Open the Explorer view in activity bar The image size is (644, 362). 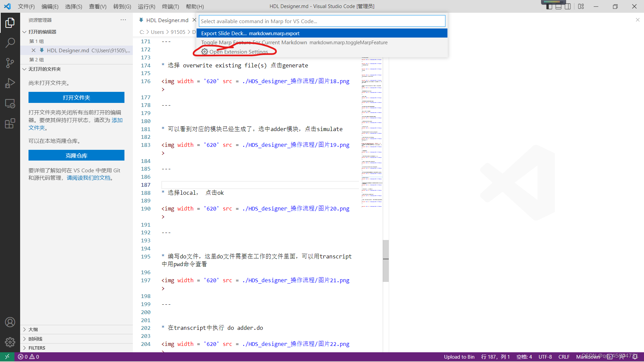pyautogui.click(x=10, y=23)
